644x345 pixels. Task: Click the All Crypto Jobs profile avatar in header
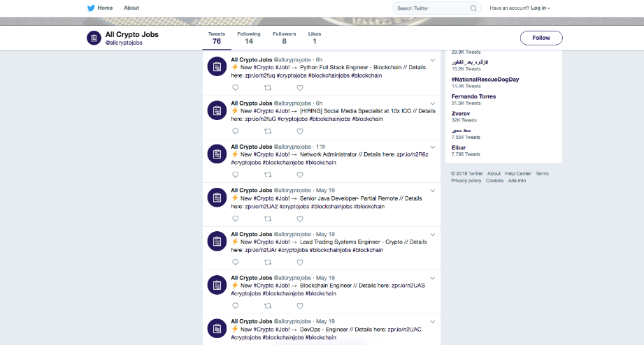(x=94, y=38)
